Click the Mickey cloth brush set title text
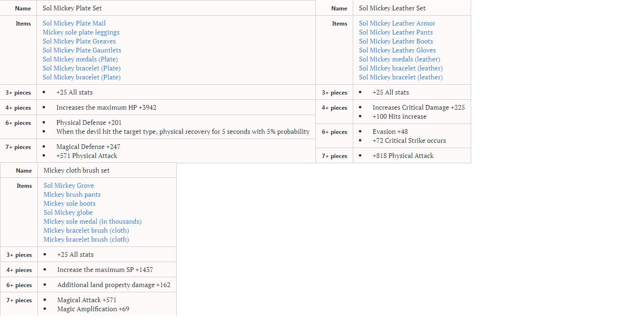Image resolution: width=644 pixels, height=324 pixels. (76, 170)
